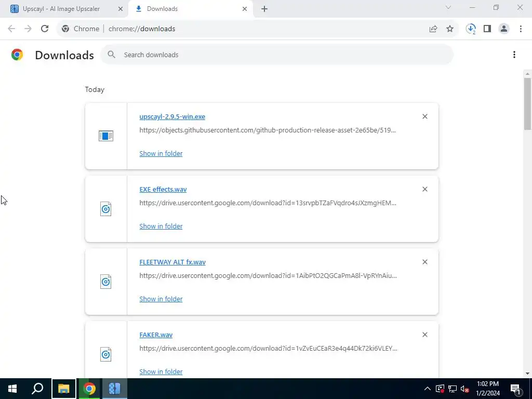Open the FLEETWAY ALT fx.wav file link

tap(172, 262)
